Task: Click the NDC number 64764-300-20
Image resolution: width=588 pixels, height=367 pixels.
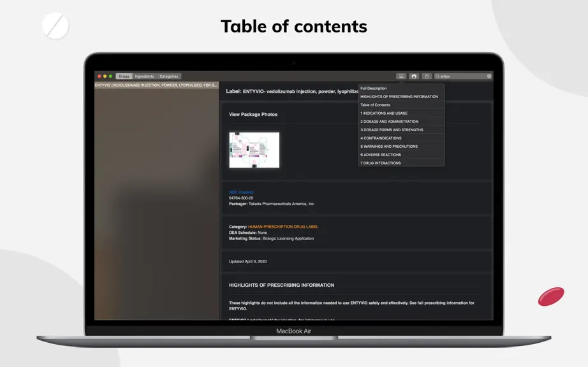Action: [241, 198]
